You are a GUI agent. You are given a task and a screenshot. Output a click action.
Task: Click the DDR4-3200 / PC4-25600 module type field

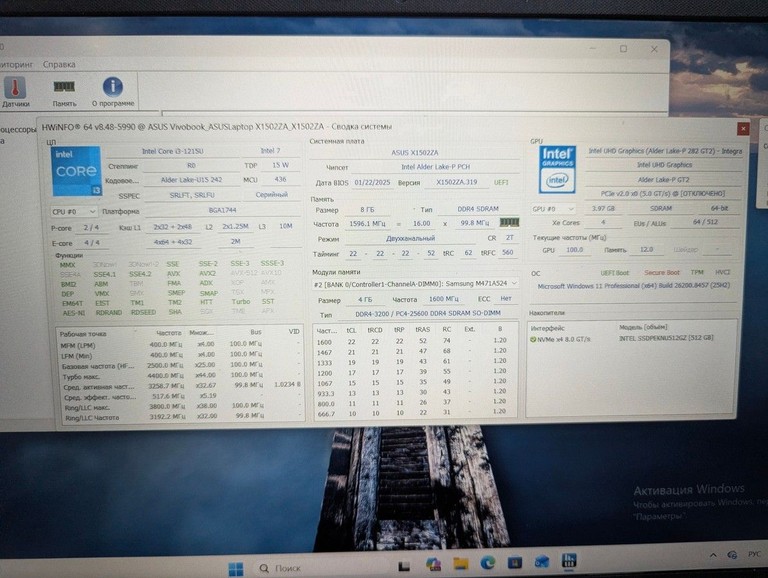coord(428,313)
